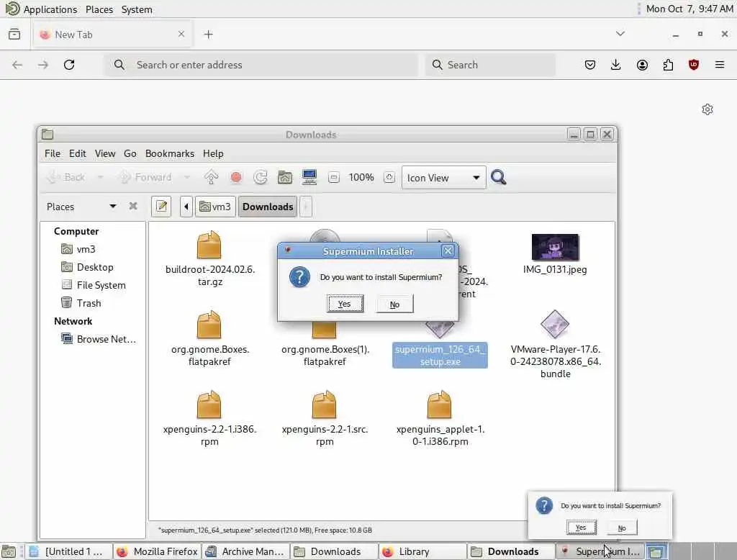Open File System in sidebar
This screenshot has height=560, width=737.
[x=94, y=285]
